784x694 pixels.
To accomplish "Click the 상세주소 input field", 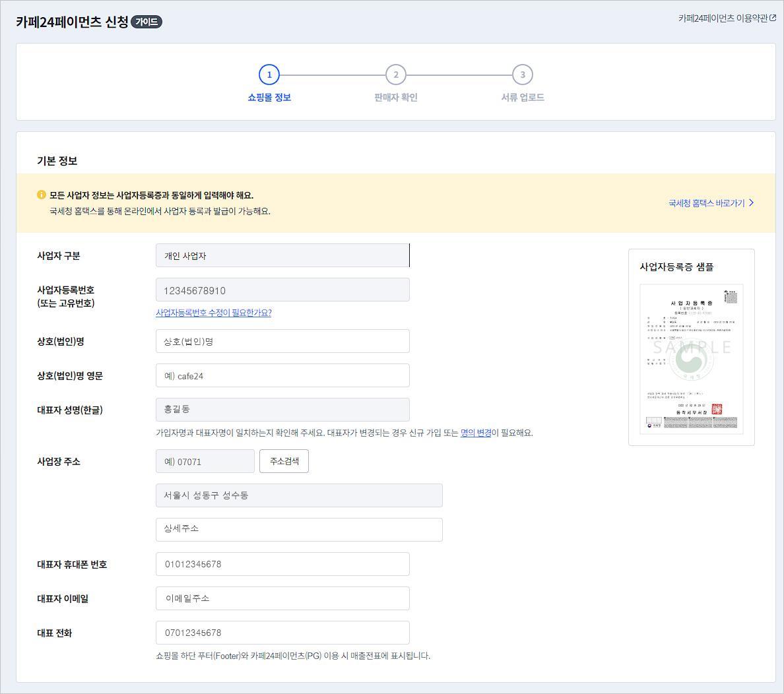I will 299,529.
